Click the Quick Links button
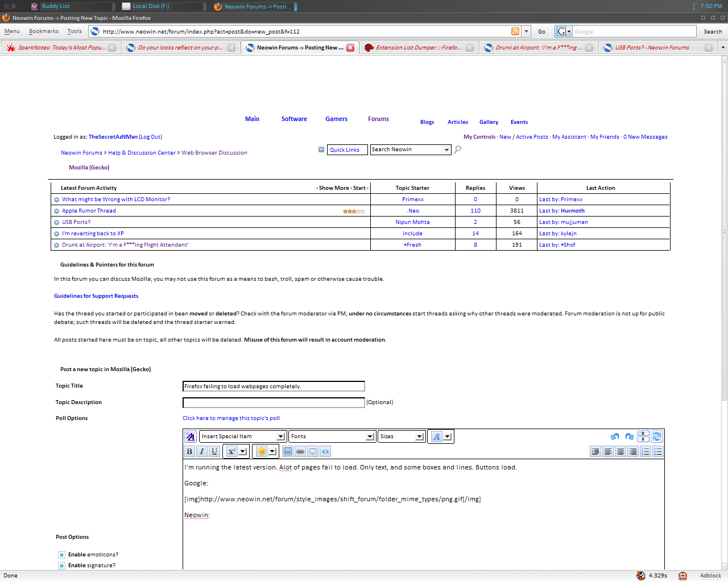728x582 pixels. (x=345, y=150)
